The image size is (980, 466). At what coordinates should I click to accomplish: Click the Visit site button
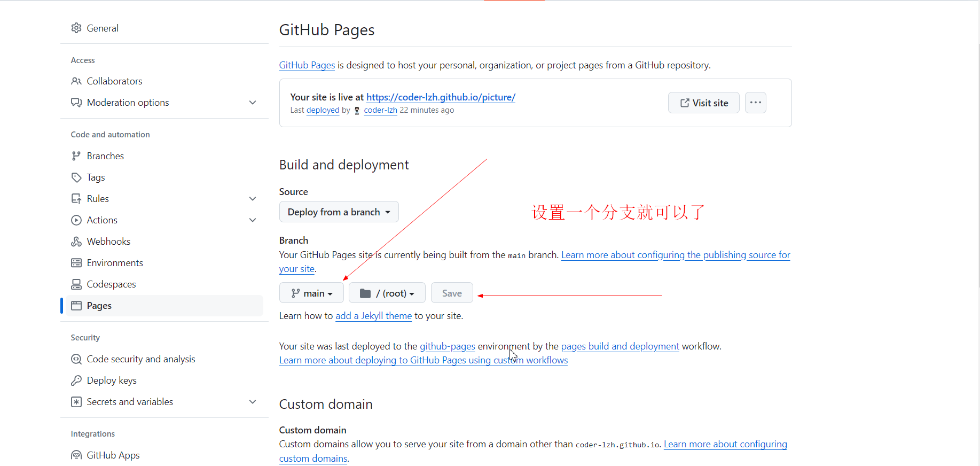coord(704,103)
